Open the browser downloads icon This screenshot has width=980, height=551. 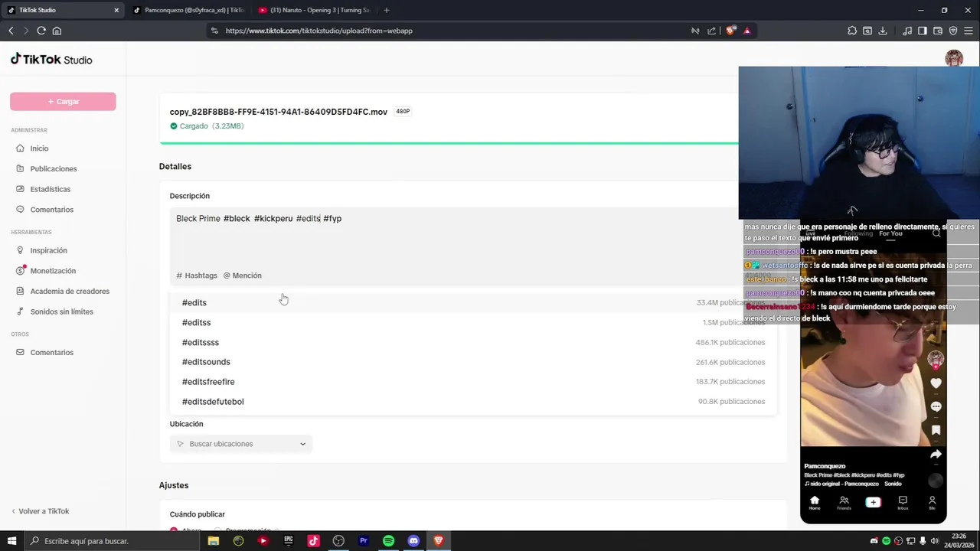883,31
